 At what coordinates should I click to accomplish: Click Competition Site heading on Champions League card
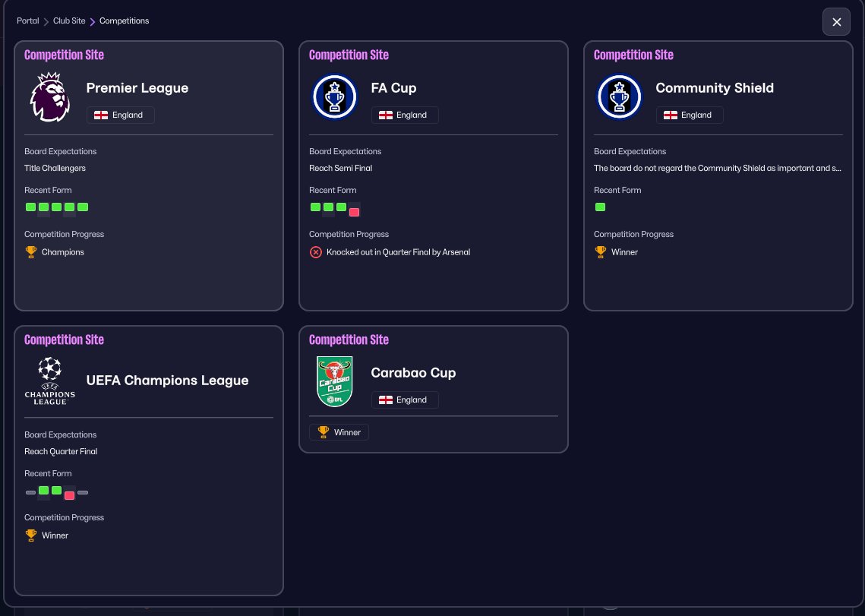point(64,340)
